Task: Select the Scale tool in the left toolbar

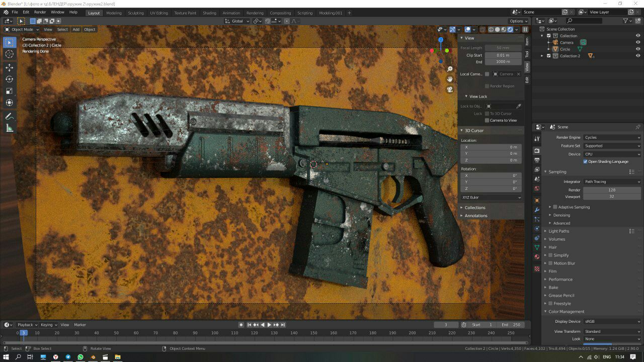Action: pyautogui.click(x=10, y=91)
